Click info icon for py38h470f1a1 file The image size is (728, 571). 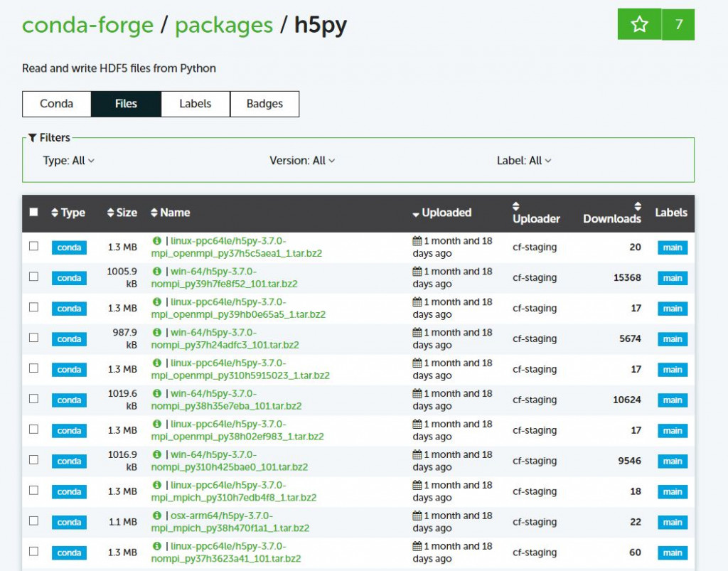coord(157,516)
